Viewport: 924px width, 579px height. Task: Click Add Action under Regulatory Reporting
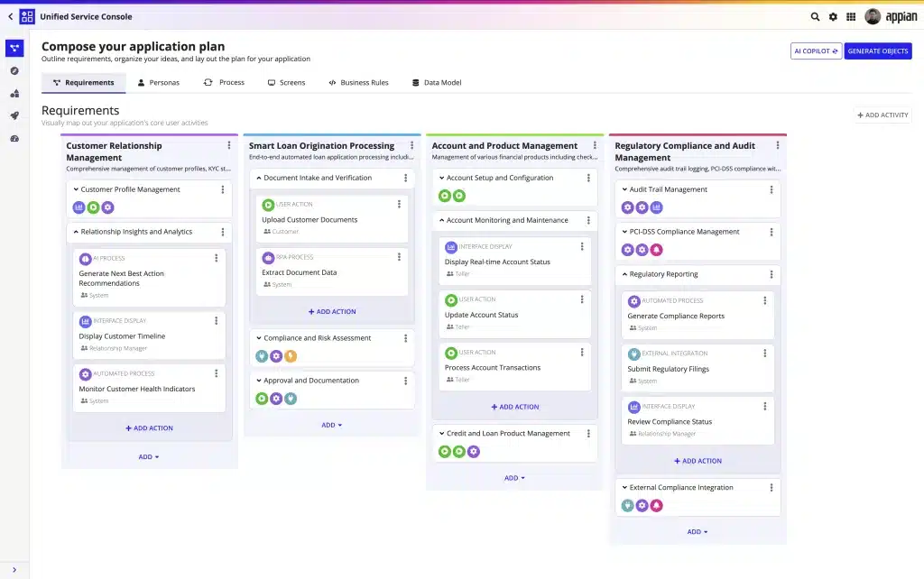click(698, 461)
